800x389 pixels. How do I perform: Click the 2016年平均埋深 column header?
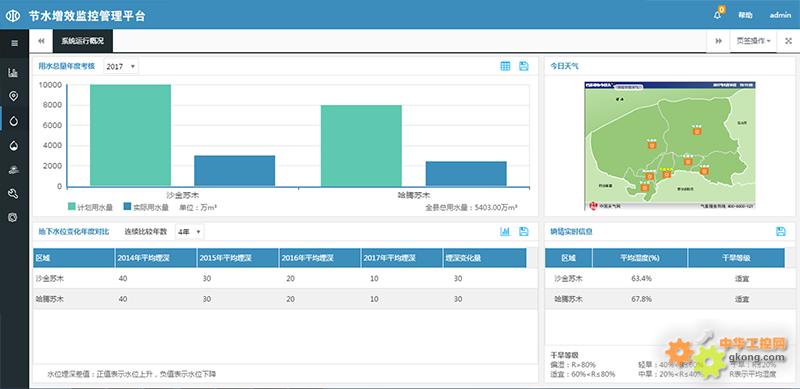click(320, 258)
